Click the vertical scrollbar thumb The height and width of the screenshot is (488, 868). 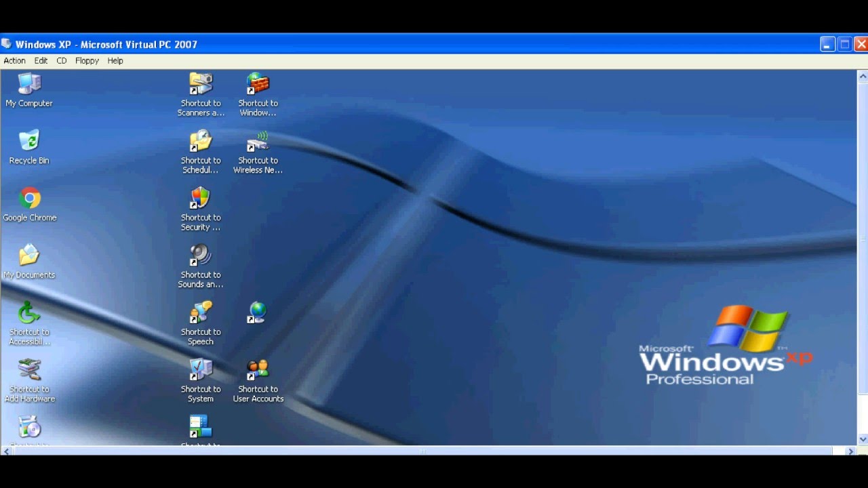click(x=863, y=238)
